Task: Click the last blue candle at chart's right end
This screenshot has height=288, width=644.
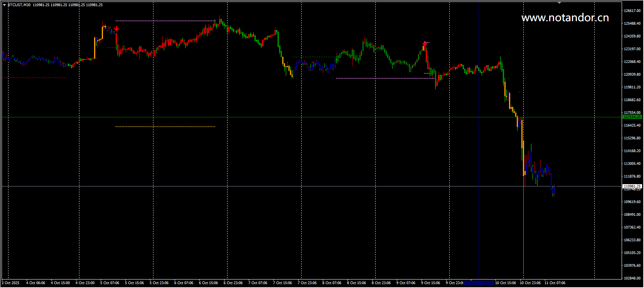Action: (x=554, y=190)
